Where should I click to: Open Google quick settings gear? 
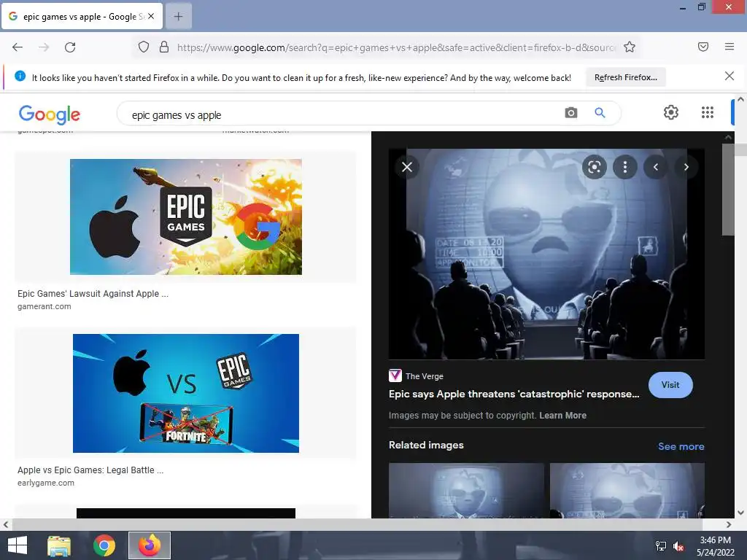point(671,112)
